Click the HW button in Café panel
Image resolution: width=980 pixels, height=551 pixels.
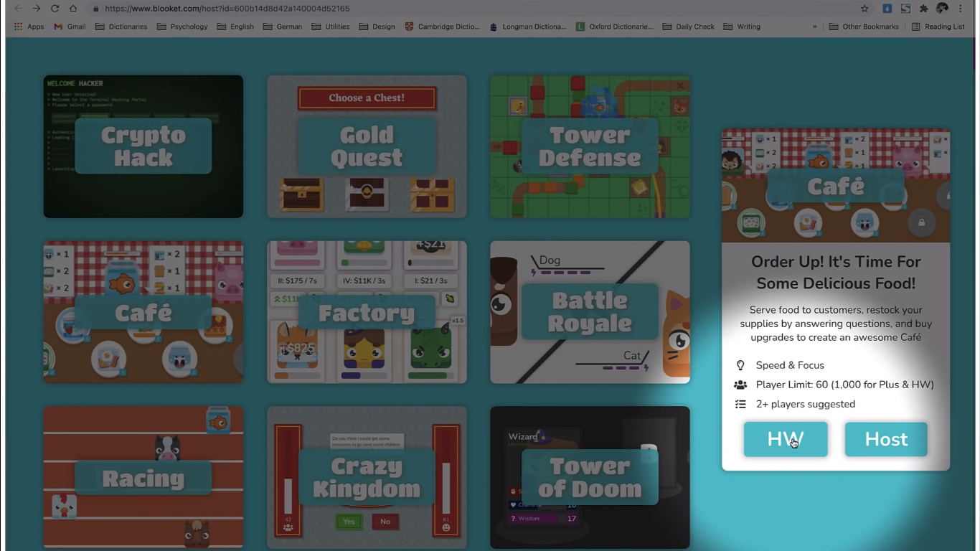click(786, 439)
